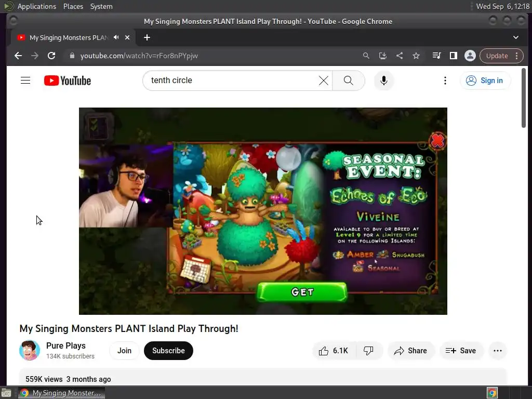Viewport: 532px width, 399px height.
Task: Click the browser forward arrow
Action: pyautogui.click(x=35, y=56)
